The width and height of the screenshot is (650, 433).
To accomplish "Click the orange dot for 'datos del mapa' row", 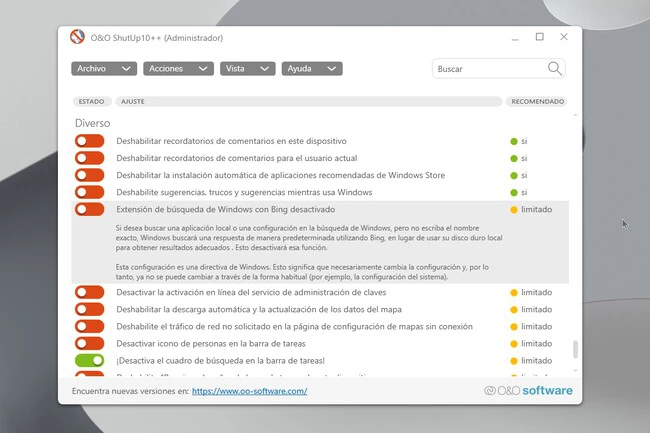I will [x=514, y=310].
